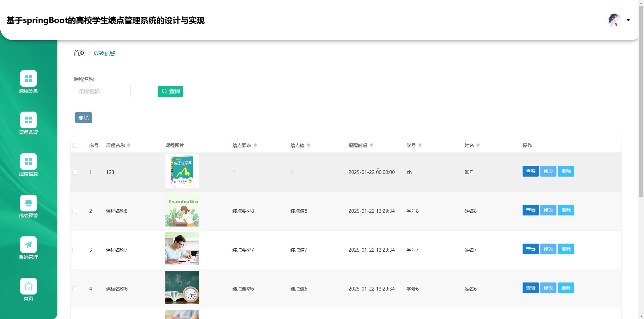Click the 序号 column header
Viewport: 644px width, 319px height.
tap(94, 145)
